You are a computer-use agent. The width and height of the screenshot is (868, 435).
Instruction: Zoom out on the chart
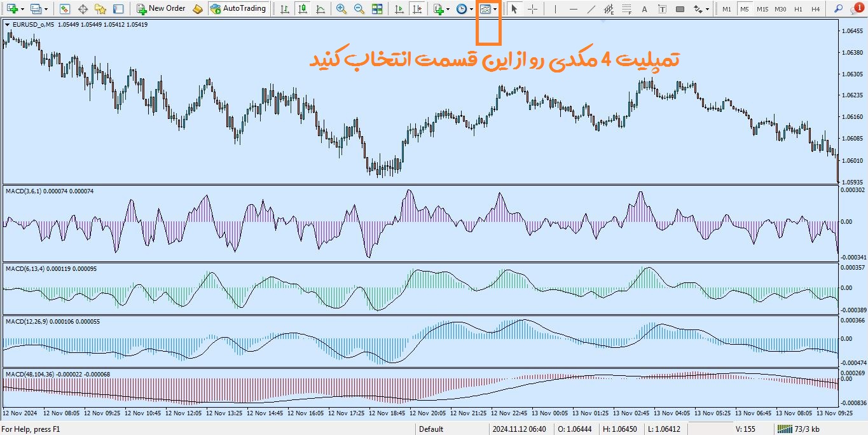359,9
